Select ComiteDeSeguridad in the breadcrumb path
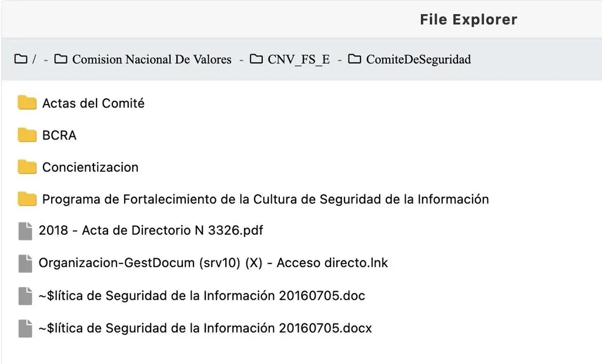This screenshot has width=602, height=364. click(x=418, y=59)
